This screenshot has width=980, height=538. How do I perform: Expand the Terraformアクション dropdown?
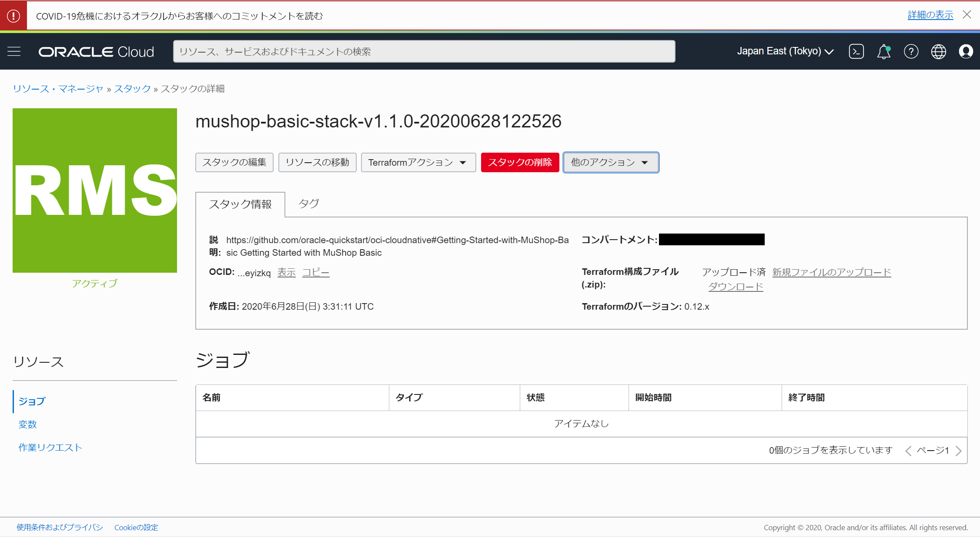[x=418, y=162]
